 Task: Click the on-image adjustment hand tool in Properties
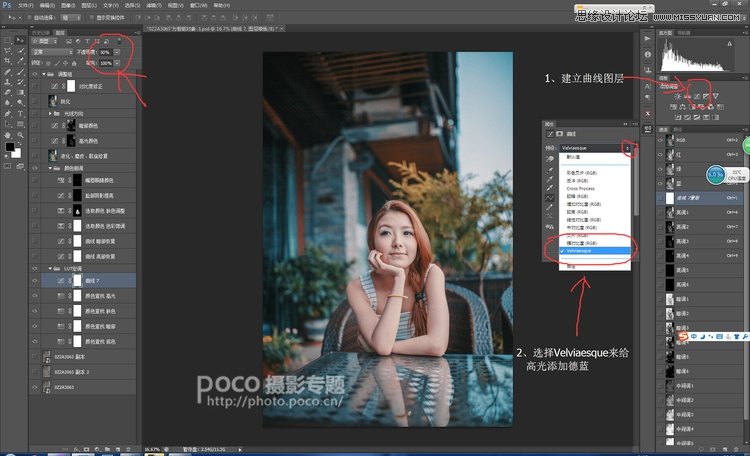(550, 158)
